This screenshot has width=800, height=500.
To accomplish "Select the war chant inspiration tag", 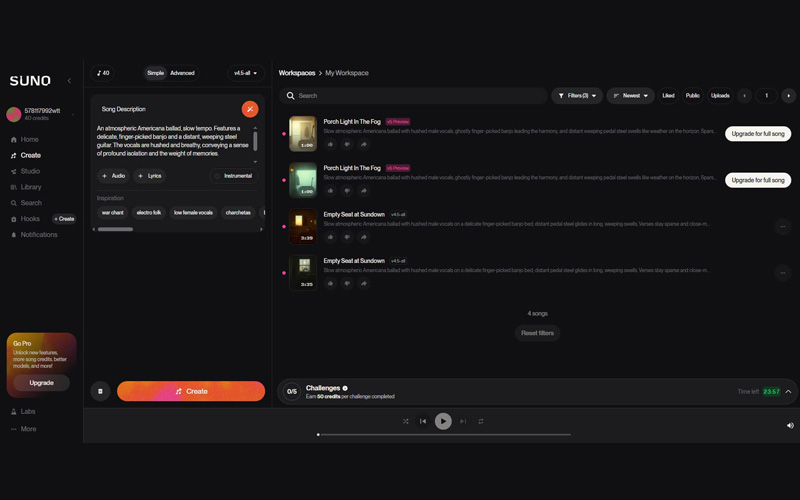I will [113, 212].
